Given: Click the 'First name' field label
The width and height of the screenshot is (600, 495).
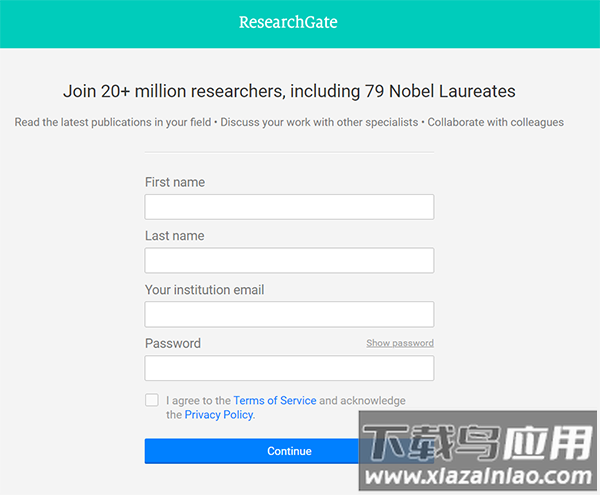Looking at the screenshot, I should tap(175, 182).
